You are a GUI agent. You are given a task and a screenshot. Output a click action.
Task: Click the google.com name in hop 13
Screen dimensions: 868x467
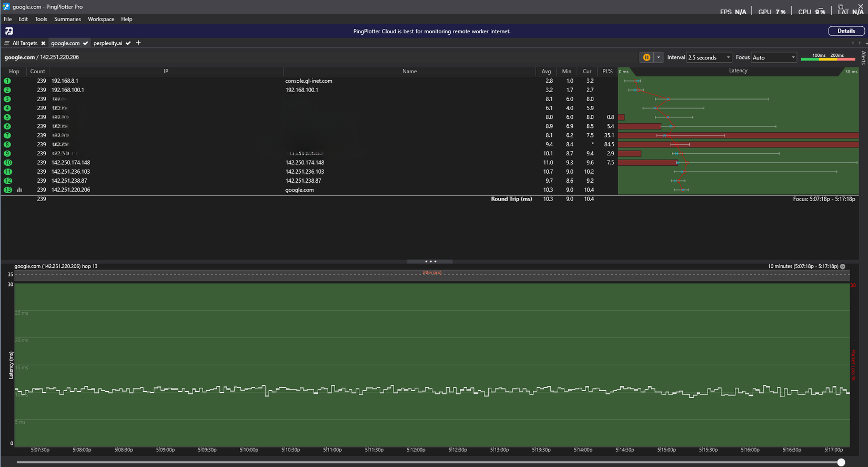coord(299,190)
